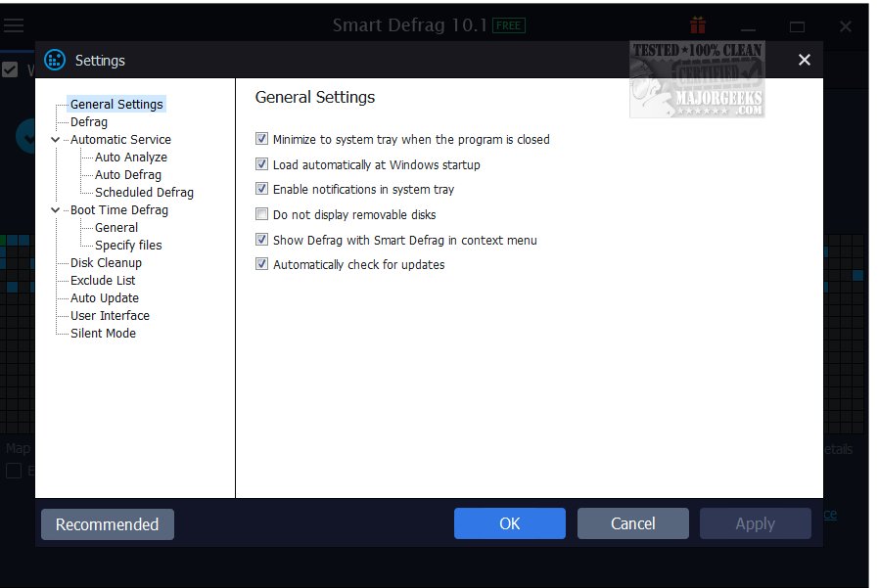Click the Cancel button
This screenshot has height=588, width=878.
(632, 523)
